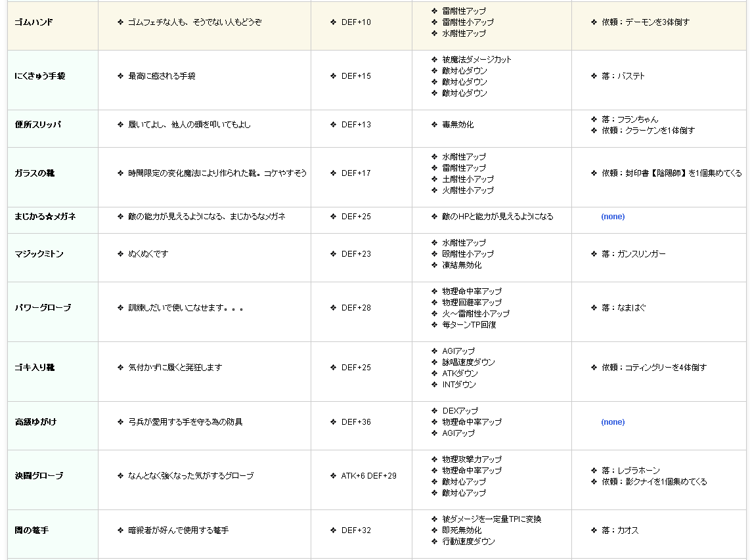Click the (none) link in まじかる☆メガネ row

(612, 217)
